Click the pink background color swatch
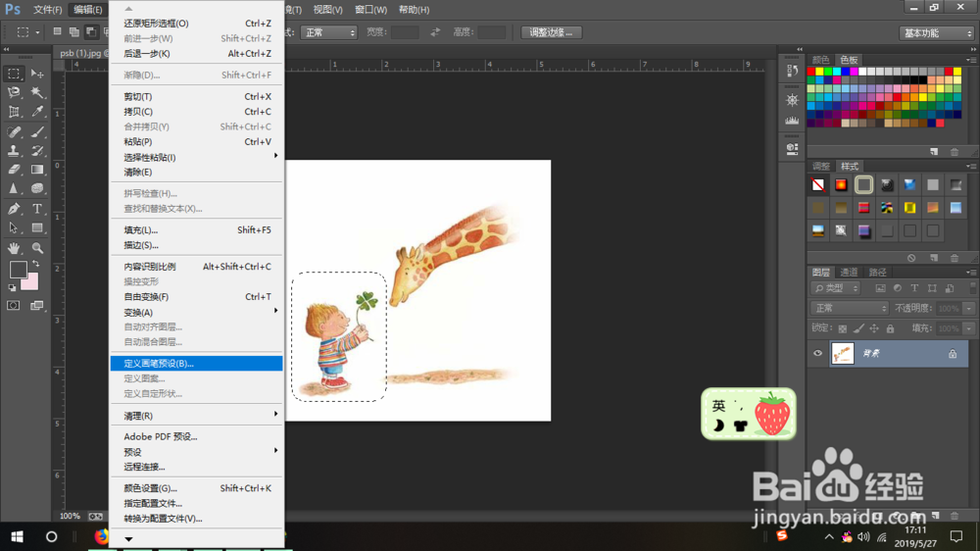The image size is (980, 551). (x=31, y=282)
